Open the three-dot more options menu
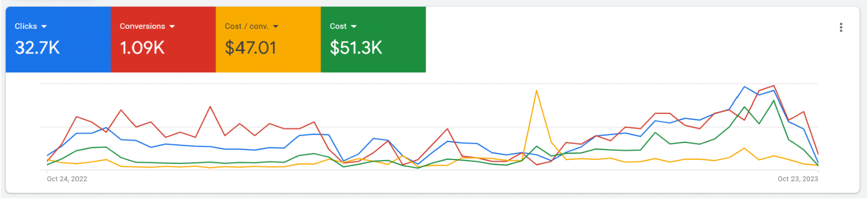 (840, 28)
